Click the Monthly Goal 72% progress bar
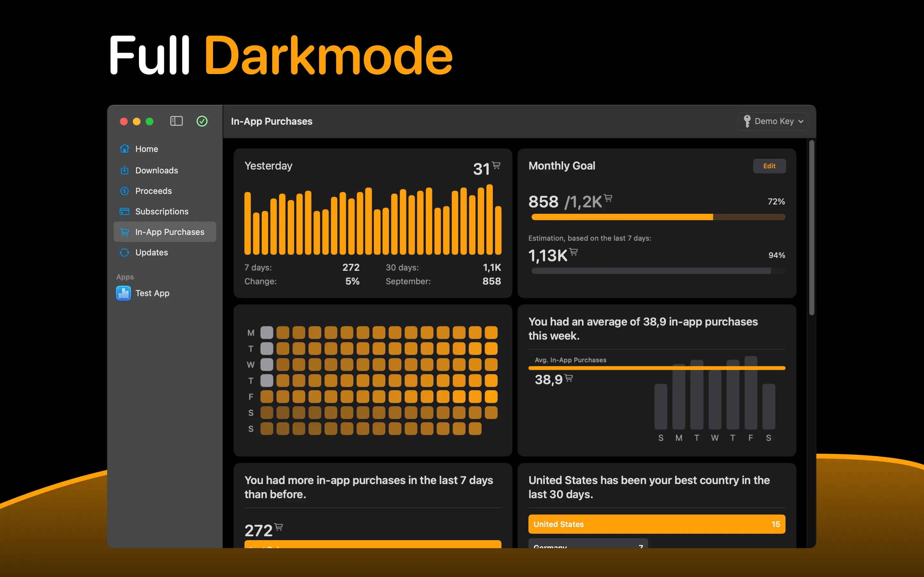 [x=658, y=217]
